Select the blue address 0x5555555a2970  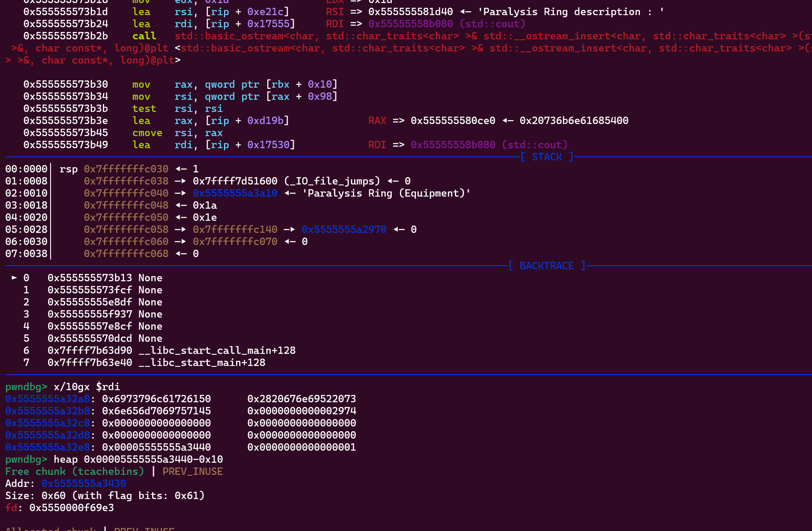click(344, 229)
